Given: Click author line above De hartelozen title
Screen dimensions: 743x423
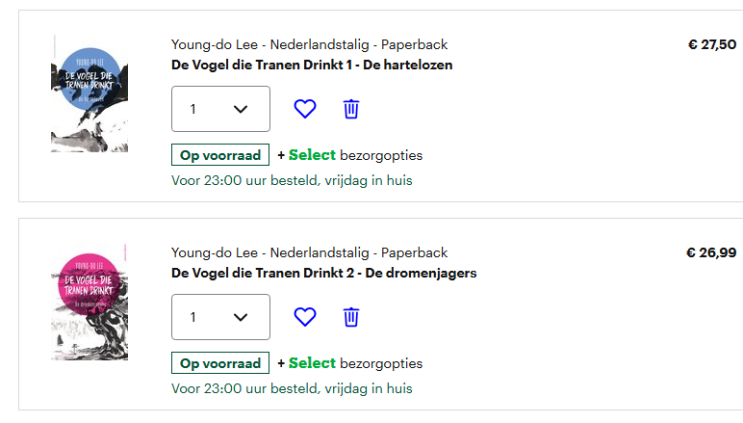Looking at the screenshot, I should tap(309, 45).
